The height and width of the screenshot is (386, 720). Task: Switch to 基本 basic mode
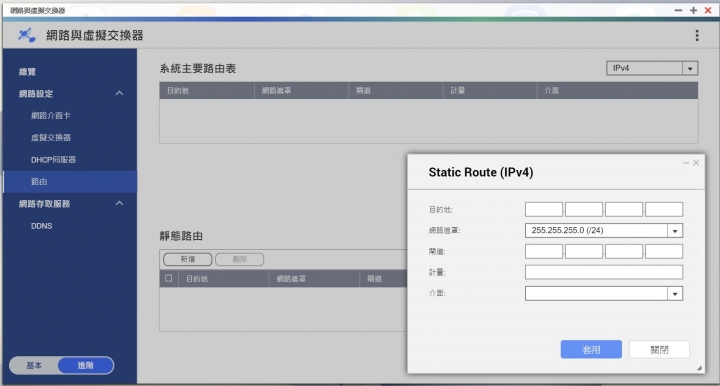tap(34, 365)
